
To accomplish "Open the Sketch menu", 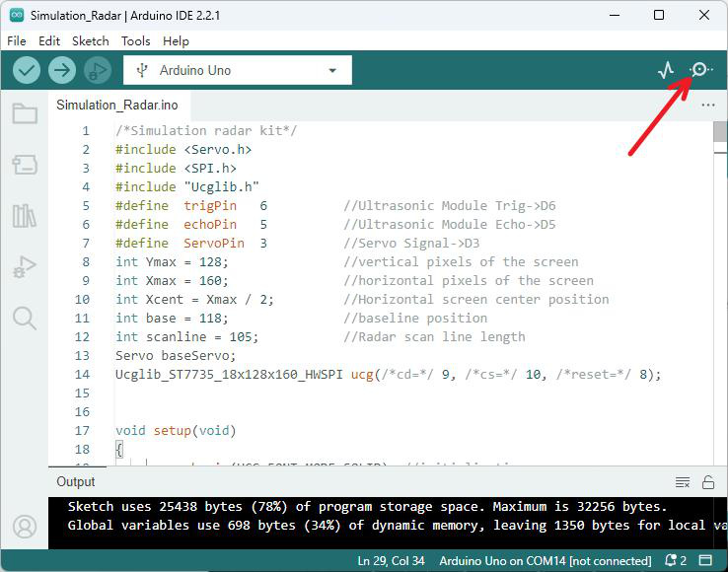I will pyautogui.click(x=91, y=41).
